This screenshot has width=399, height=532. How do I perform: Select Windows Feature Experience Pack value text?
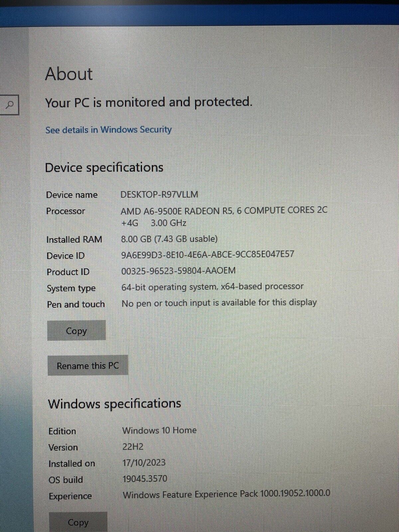click(x=226, y=494)
